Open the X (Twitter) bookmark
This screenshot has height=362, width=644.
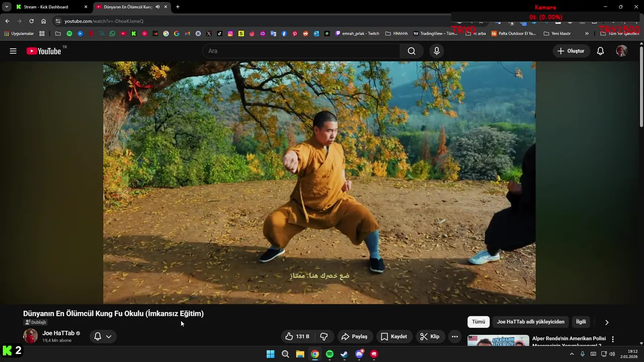point(209,34)
